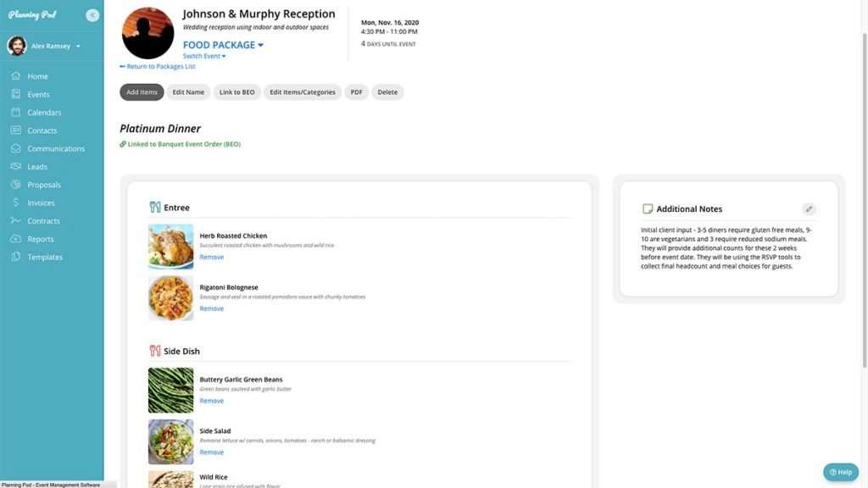The height and width of the screenshot is (488, 868).
Task: Click the Additional Notes body text
Action: (726, 248)
